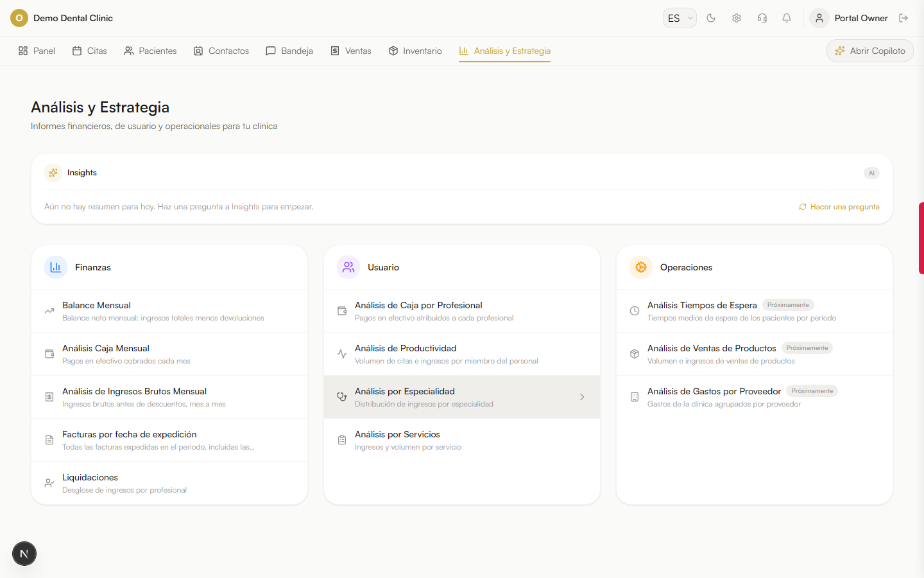The image size is (924, 578).
Task: Open Balance Mensual report
Action: 169,311
